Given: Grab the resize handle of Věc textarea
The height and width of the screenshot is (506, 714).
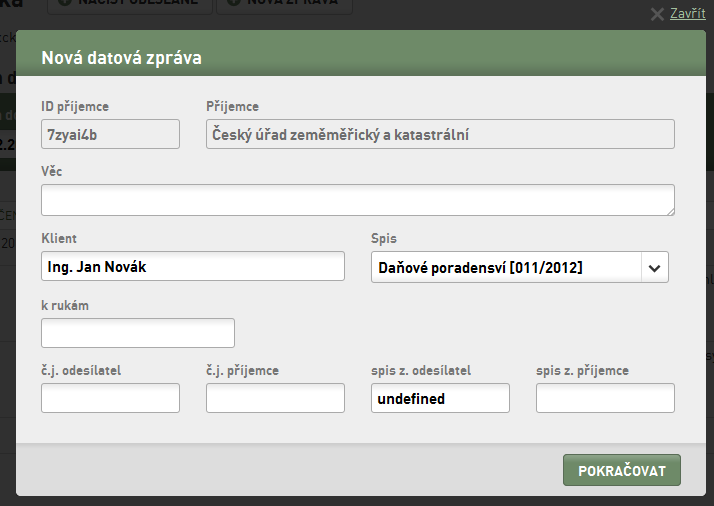Looking at the screenshot, I should coord(670,211).
